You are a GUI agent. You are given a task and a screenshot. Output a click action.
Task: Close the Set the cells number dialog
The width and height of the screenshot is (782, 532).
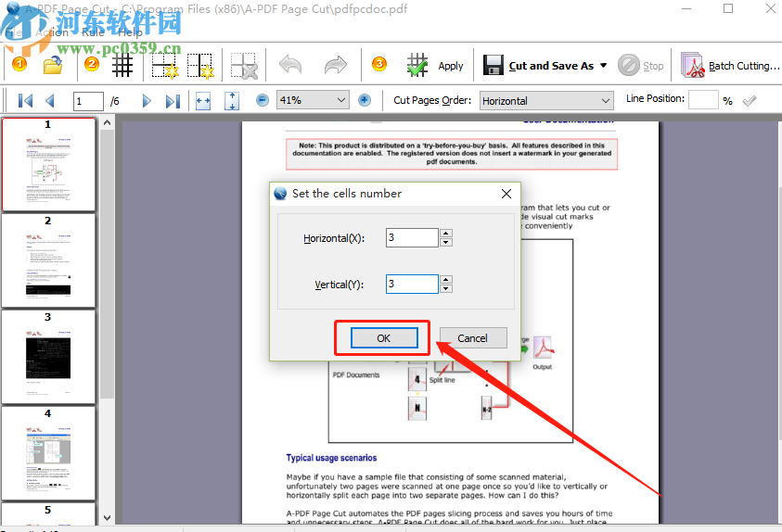tap(506, 194)
